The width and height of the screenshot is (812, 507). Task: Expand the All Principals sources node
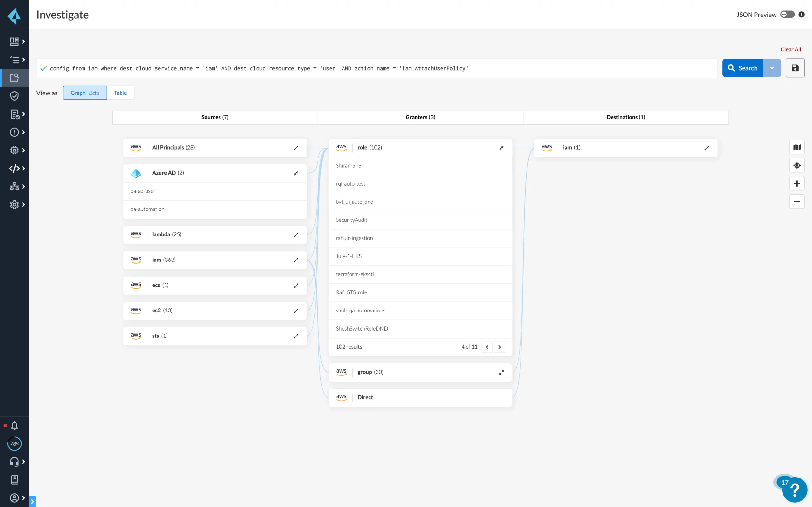pos(296,148)
